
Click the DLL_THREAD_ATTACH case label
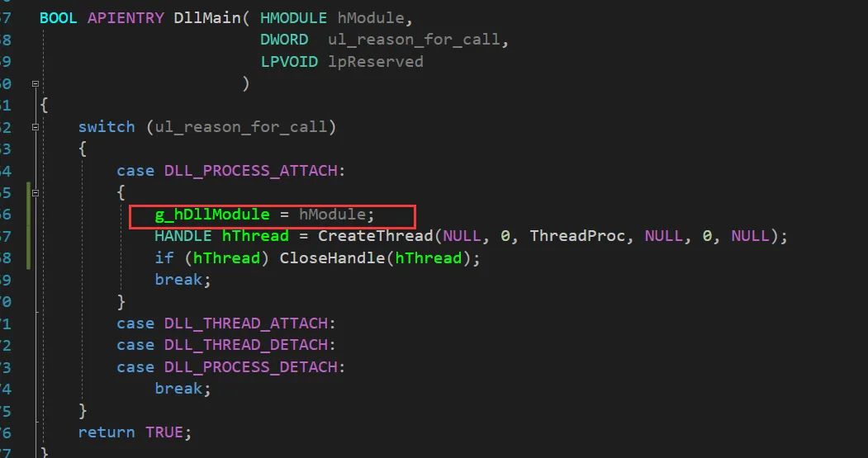[246, 323]
